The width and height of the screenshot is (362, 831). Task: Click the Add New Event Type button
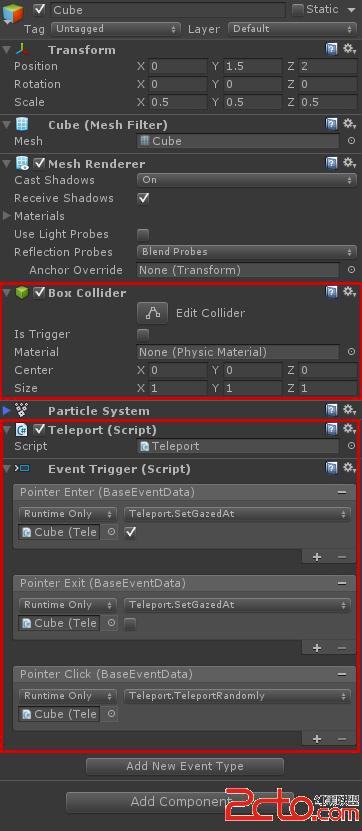[184, 766]
